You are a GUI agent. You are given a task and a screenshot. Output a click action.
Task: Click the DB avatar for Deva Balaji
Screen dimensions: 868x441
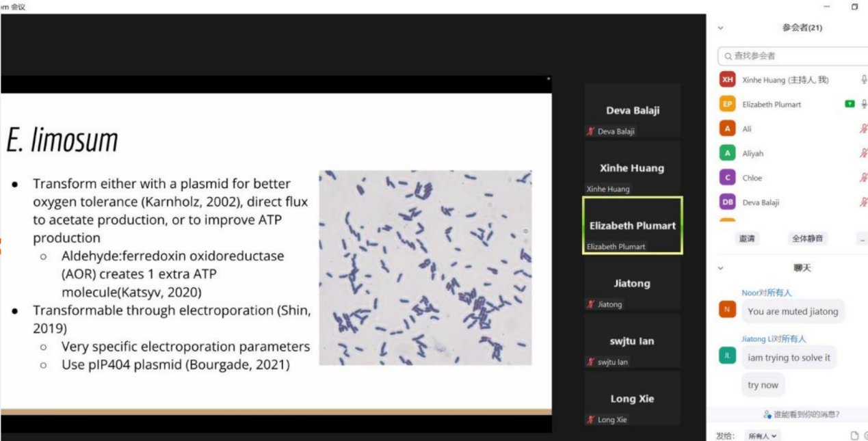click(727, 202)
